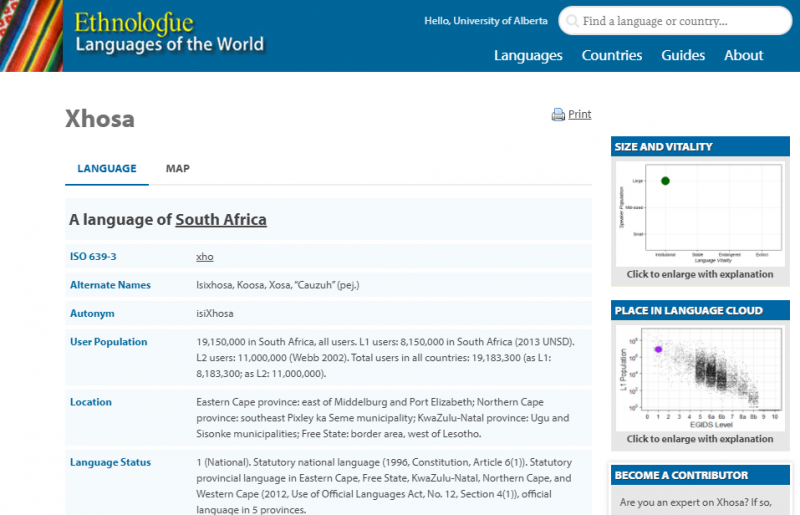Open the Countries menu
This screenshot has height=515, width=800.
pyautogui.click(x=612, y=55)
